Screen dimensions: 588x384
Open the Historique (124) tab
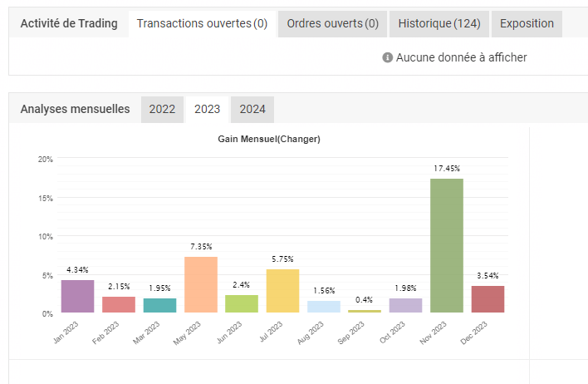click(439, 23)
